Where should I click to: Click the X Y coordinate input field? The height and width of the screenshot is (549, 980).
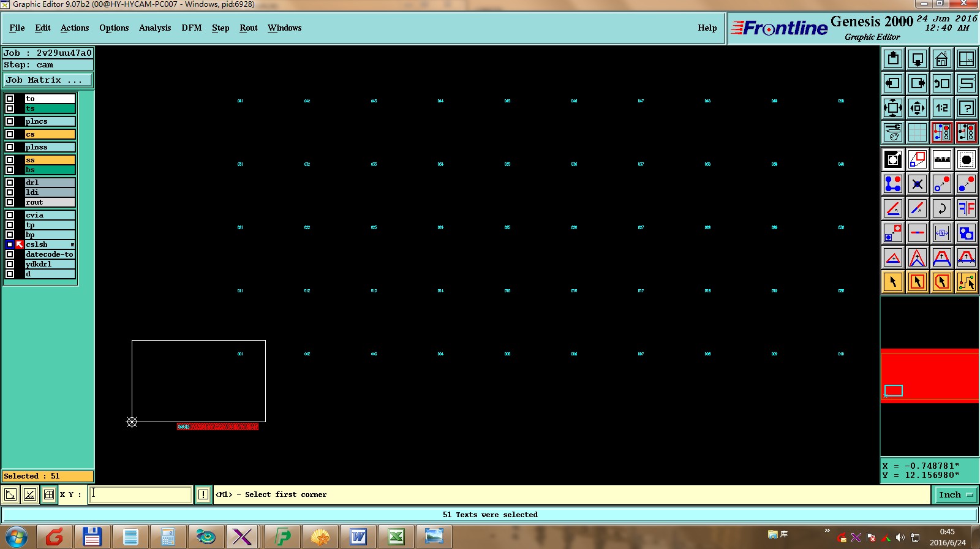[x=140, y=494]
